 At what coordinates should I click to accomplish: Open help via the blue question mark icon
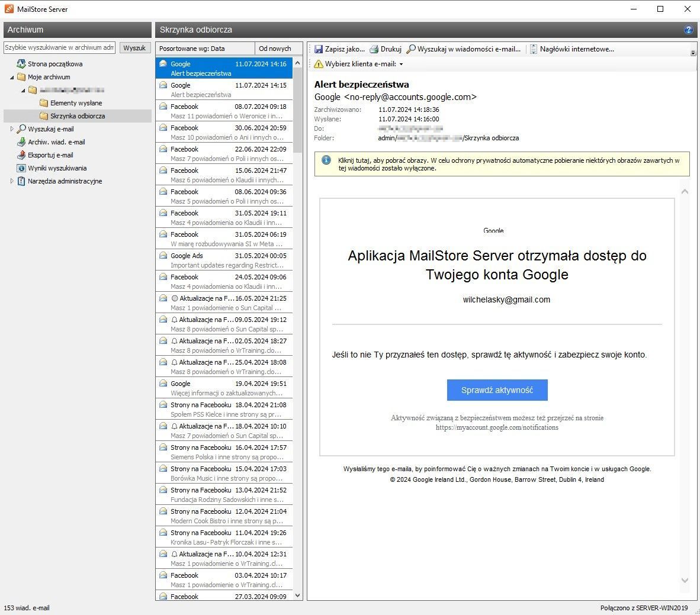pos(688,30)
